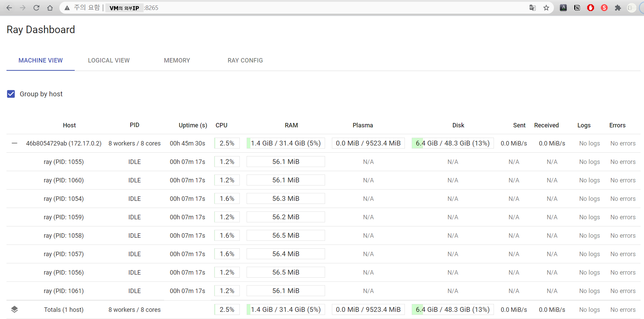Viewport: 644px width, 319px height.
Task: Click host uptime 00h 45m 30s
Action: (188, 143)
